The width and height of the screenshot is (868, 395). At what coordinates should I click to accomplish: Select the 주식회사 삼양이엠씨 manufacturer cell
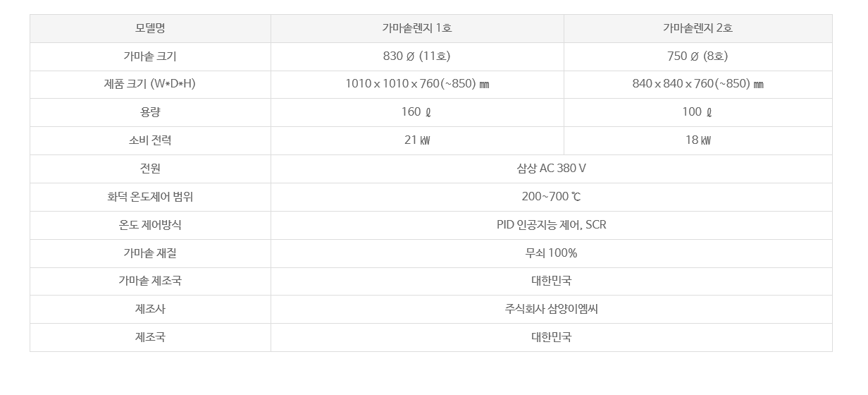tap(552, 309)
